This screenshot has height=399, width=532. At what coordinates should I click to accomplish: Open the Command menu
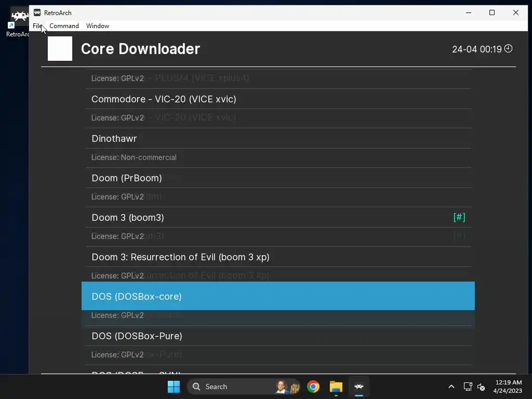(64, 26)
